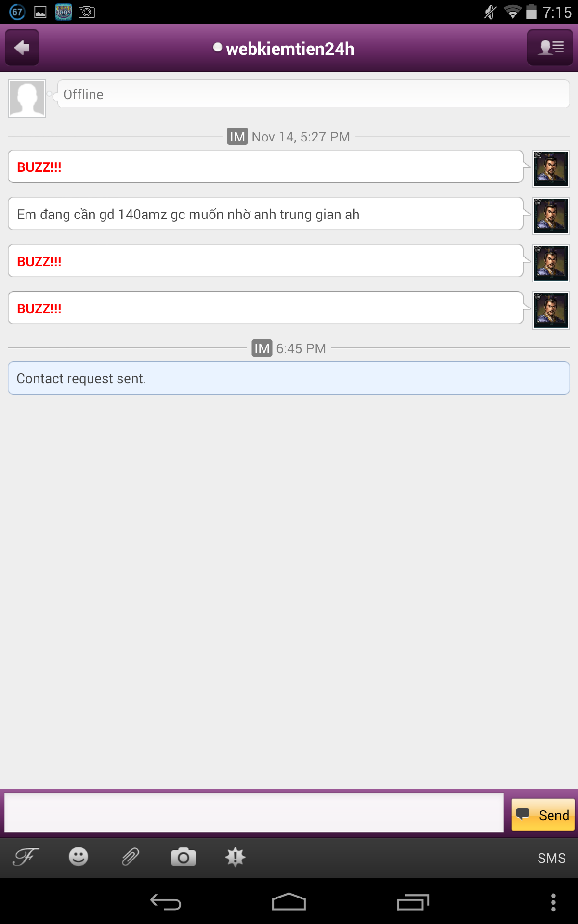Focus the message text input field
578x924 pixels.
[254, 813]
